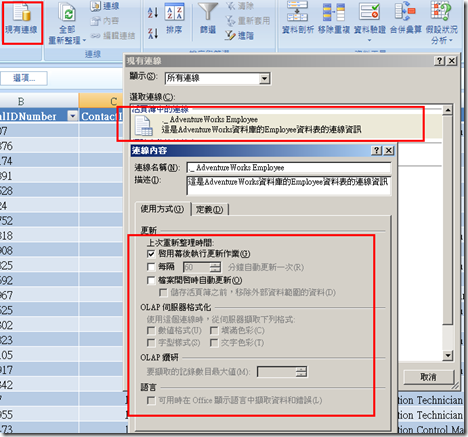
Task: Open Existing Connections (現有連線) in ribbon
Action: point(22,22)
